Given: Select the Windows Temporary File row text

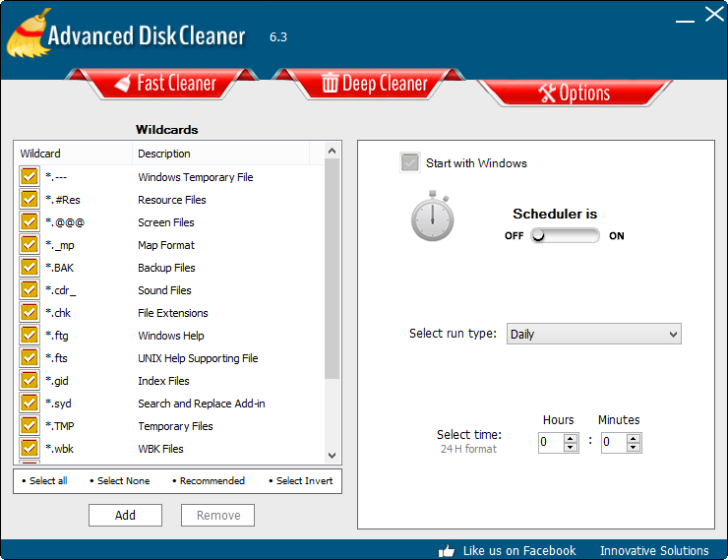Looking at the screenshot, I should click(x=196, y=177).
